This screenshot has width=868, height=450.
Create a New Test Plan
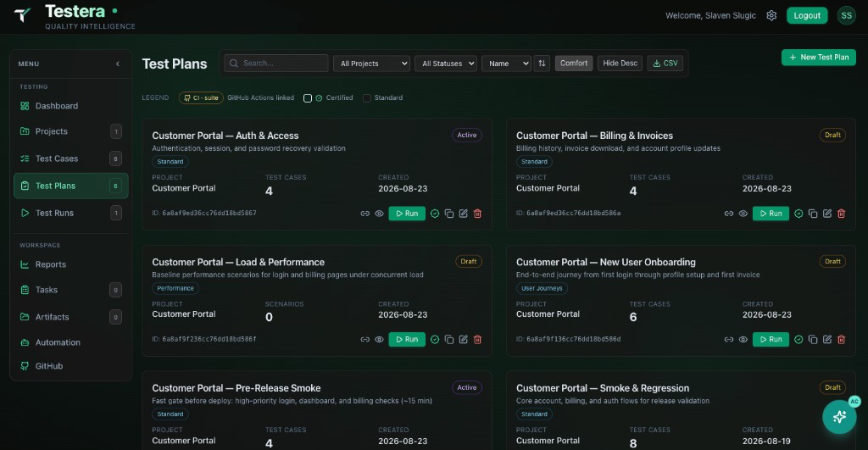point(818,57)
